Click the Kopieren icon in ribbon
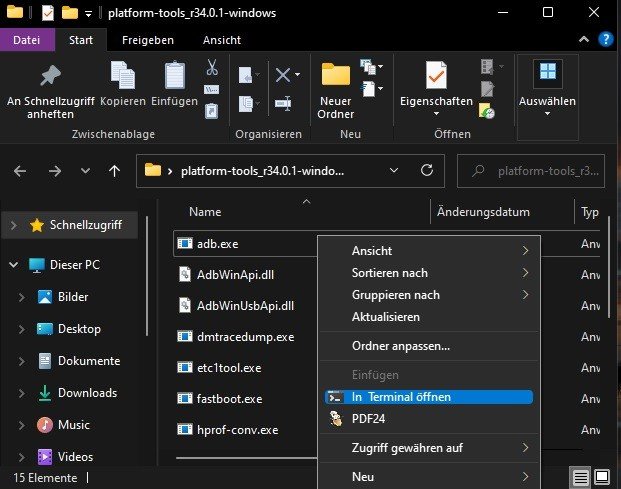The width and height of the screenshot is (621, 489). [x=123, y=77]
